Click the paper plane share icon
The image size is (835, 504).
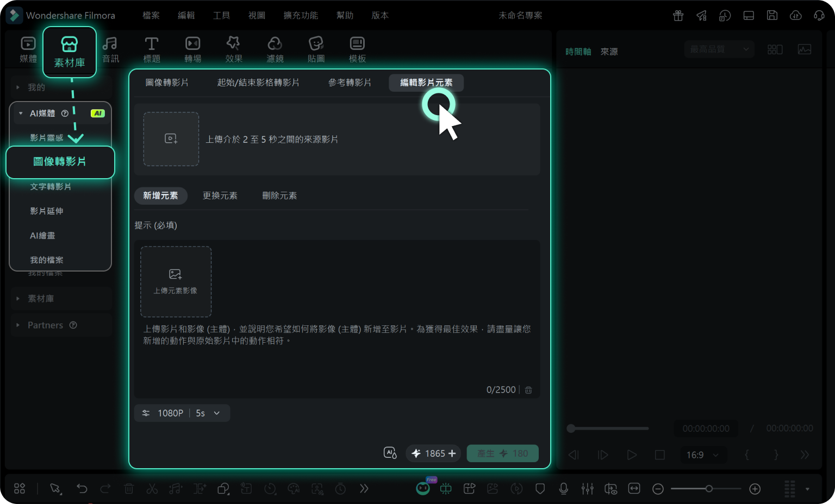pos(701,15)
